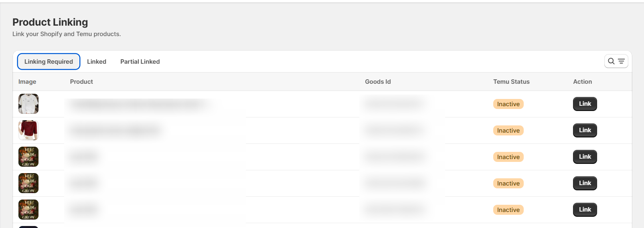
Task: Click the Temu Status column header
Action: pos(511,82)
